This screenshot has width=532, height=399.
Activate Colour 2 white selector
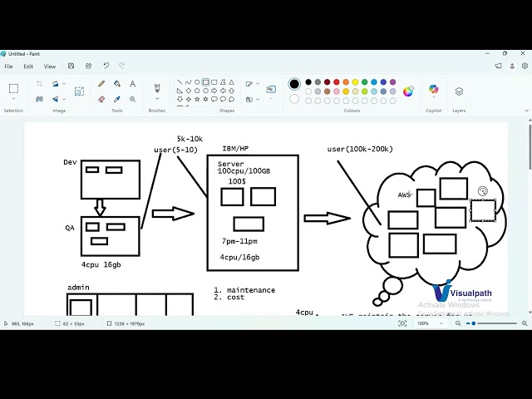coord(294,99)
